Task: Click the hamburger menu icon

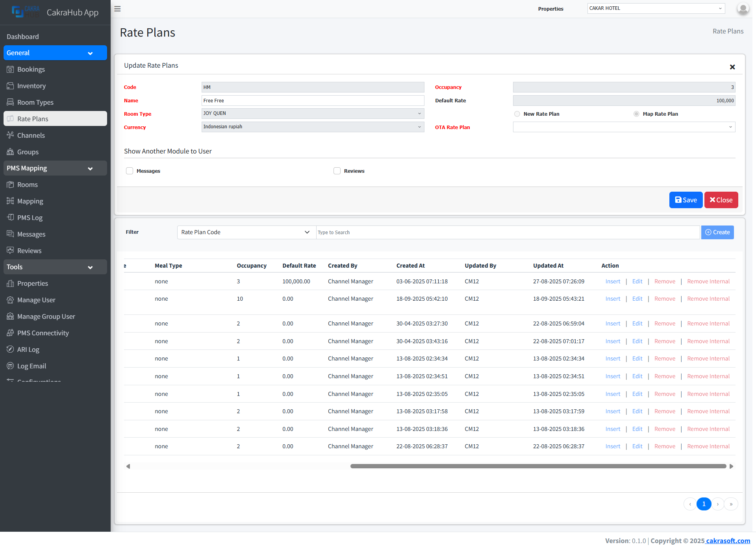Action: pyautogui.click(x=117, y=9)
